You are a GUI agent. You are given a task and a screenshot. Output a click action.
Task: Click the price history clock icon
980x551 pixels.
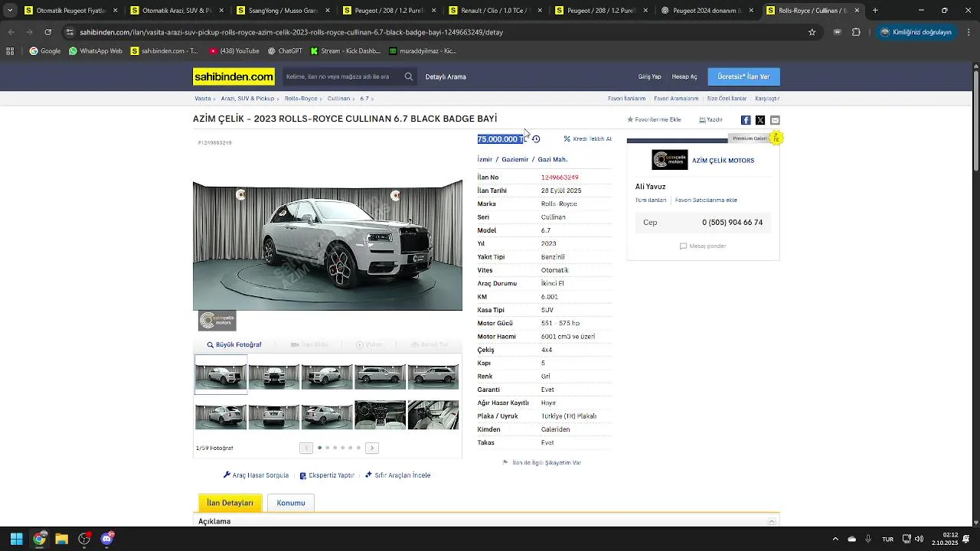(536, 139)
